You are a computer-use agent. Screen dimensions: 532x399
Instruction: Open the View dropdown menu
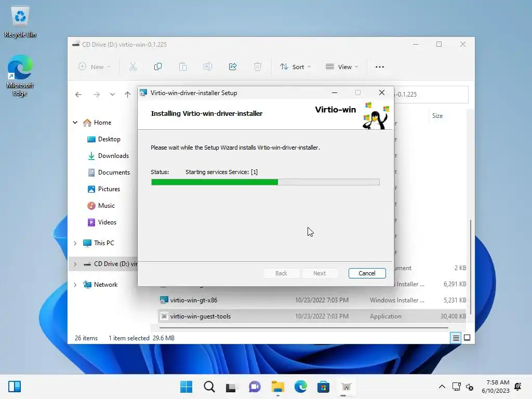[x=342, y=67]
